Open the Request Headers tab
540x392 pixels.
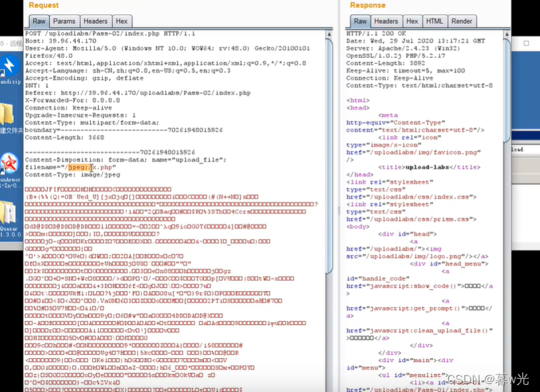[96, 21]
